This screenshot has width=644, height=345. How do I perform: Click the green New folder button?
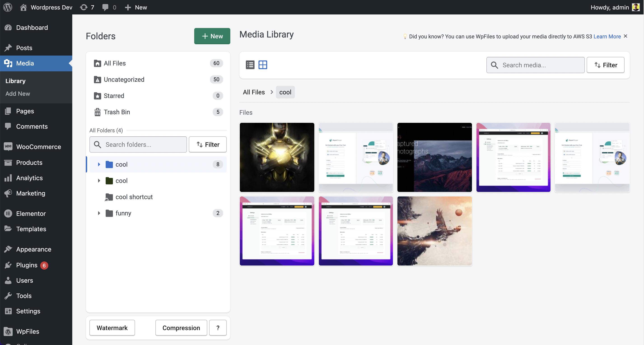pos(212,36)
